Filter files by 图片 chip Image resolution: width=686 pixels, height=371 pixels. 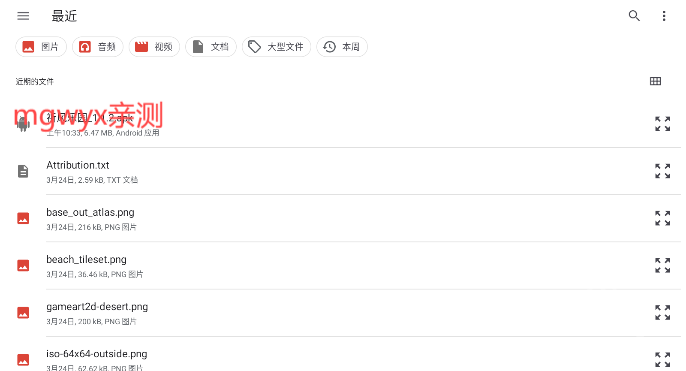pyautogui.click(x=41, y=47)
